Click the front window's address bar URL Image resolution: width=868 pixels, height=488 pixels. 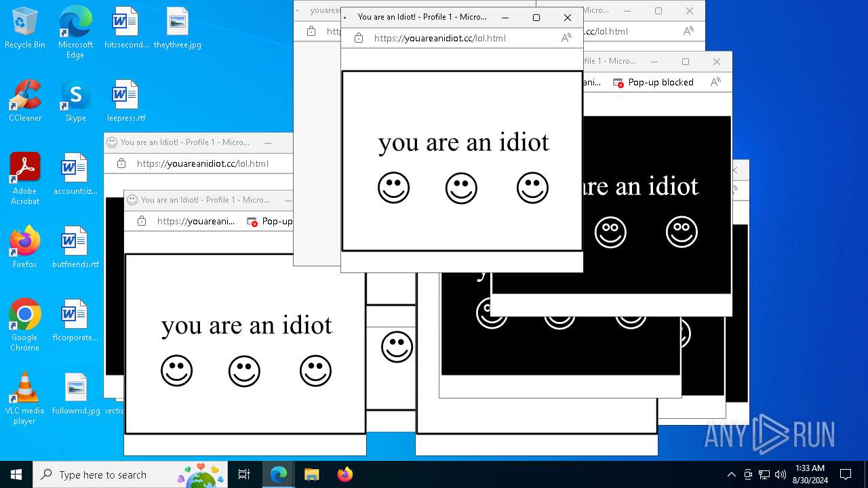[x=439, y=38]
